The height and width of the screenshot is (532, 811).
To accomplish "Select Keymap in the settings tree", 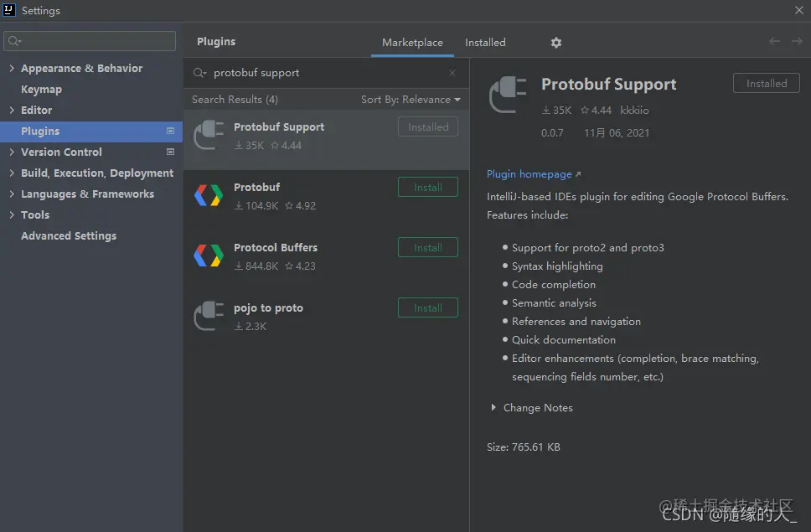I will [41, 90].
